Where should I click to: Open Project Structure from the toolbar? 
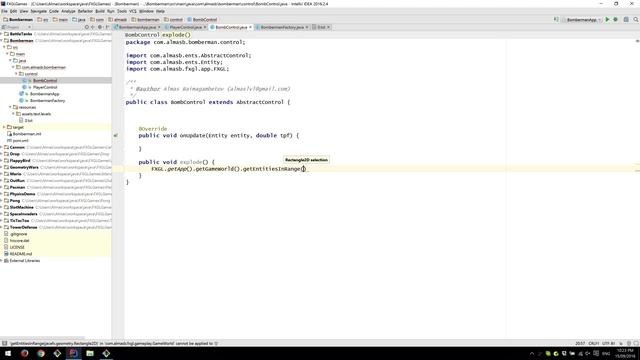(626, 19)
